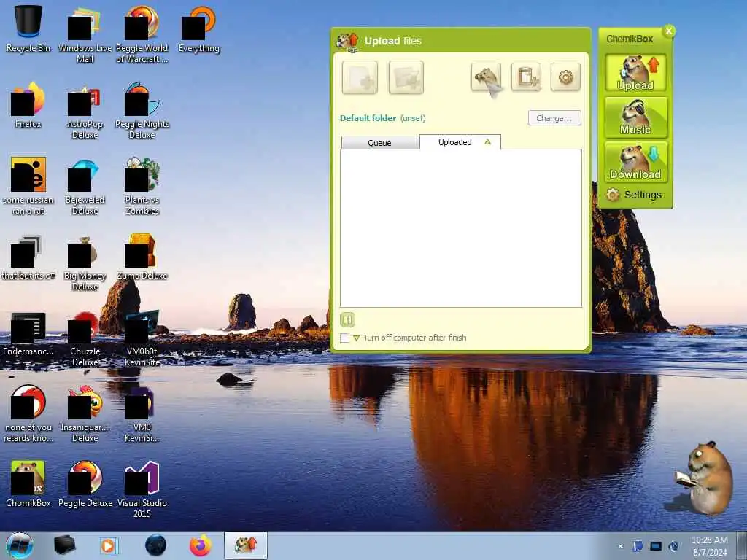Click the clipboard paste icon in Upload files
Viewport: 747px width, 560px height.
pos(526,77)
